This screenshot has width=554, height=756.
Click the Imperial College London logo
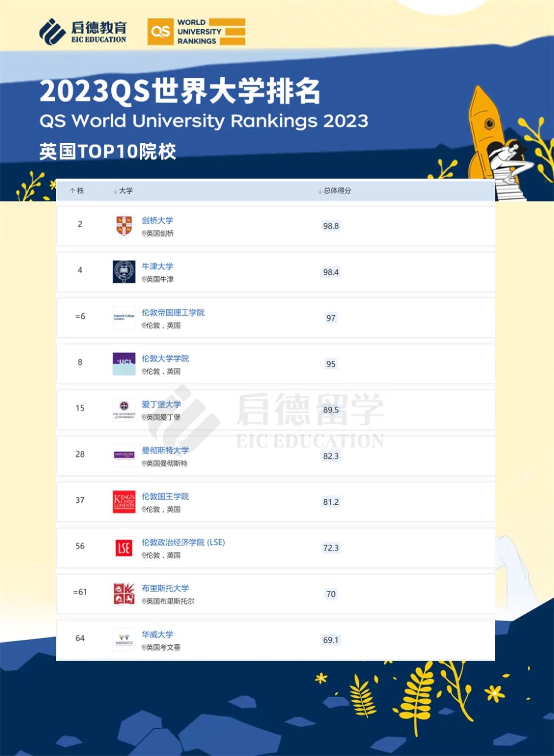click(x=124, y=317)
